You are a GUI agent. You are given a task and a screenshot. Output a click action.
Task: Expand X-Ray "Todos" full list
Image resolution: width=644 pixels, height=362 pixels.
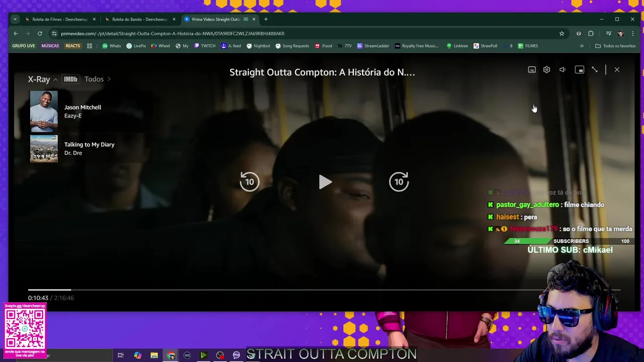point(98,79)
